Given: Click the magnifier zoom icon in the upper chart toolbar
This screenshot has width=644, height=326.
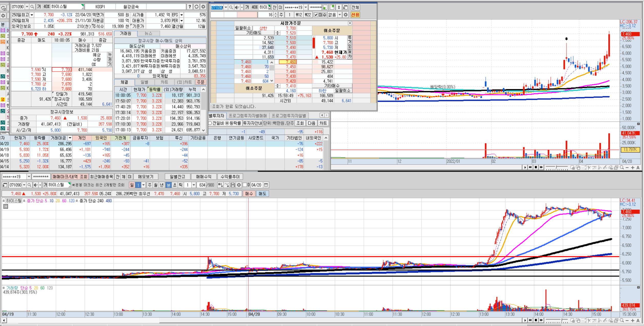Looking at the screenshot, I should 622,167.
